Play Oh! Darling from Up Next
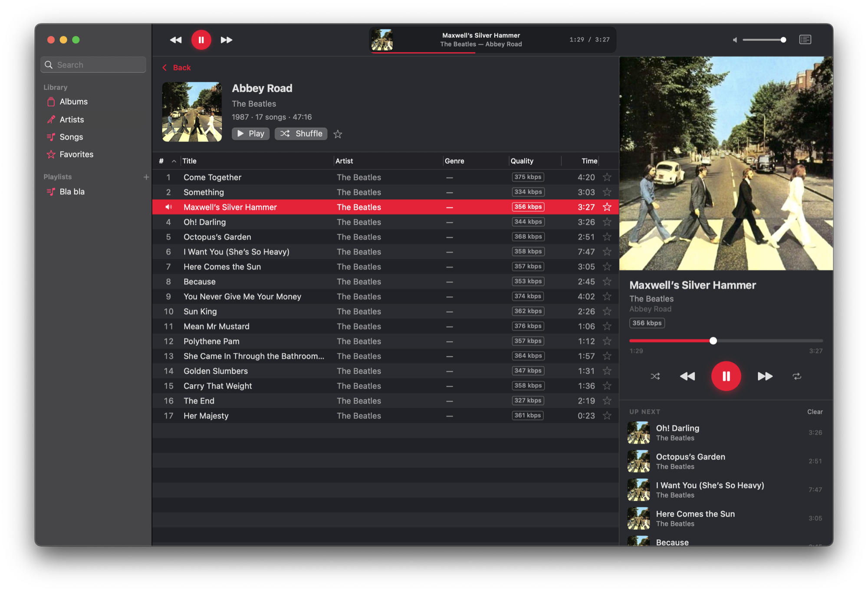Screen dimensions: 868x592 tap(726, 433)
